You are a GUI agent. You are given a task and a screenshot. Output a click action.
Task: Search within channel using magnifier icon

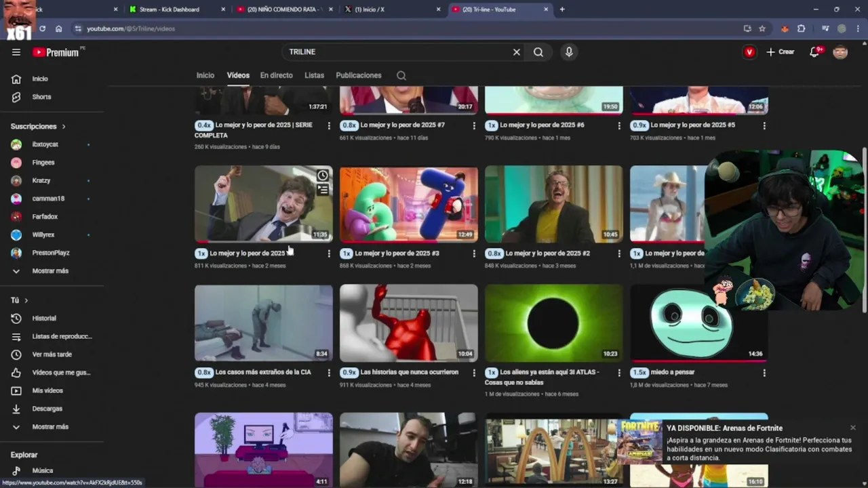pyautogui.click(x=401, y=76)
